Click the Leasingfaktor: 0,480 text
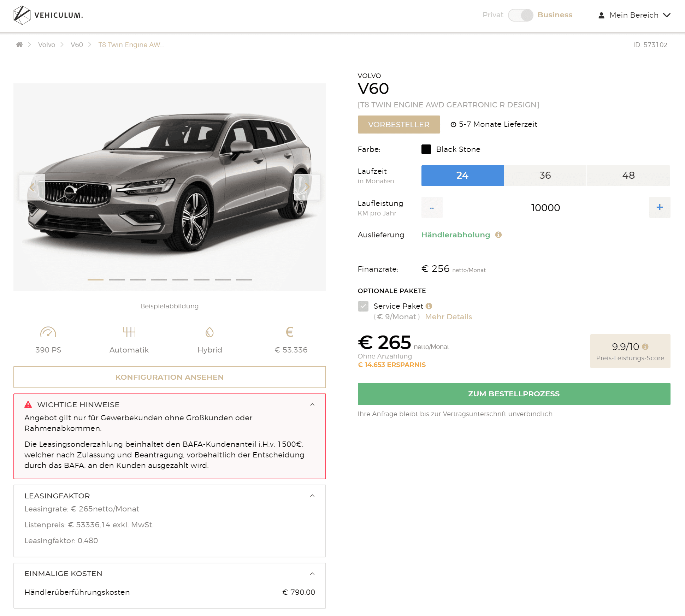Image resolution: width=685 pixels, height=616 pixels. click(61, 540)
